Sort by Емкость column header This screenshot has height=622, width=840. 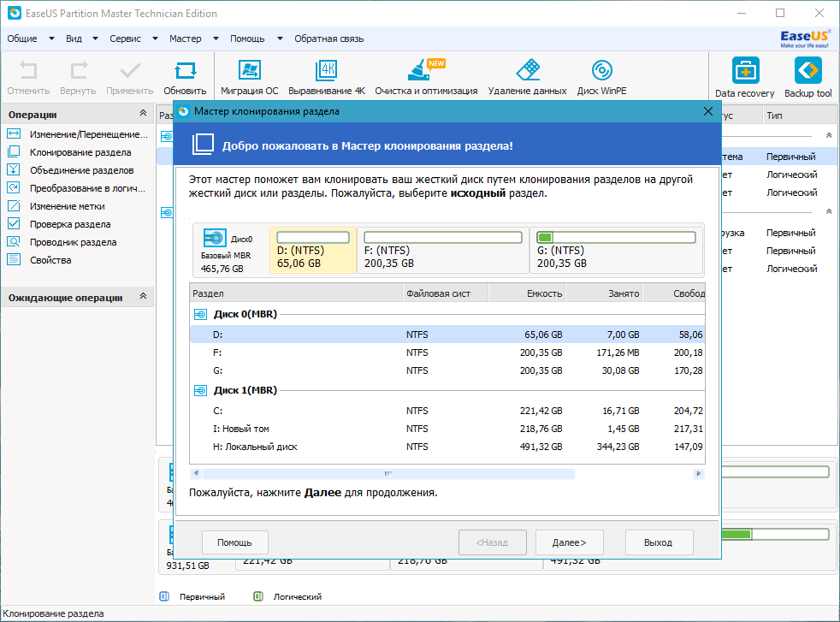[x=528, y=293]
